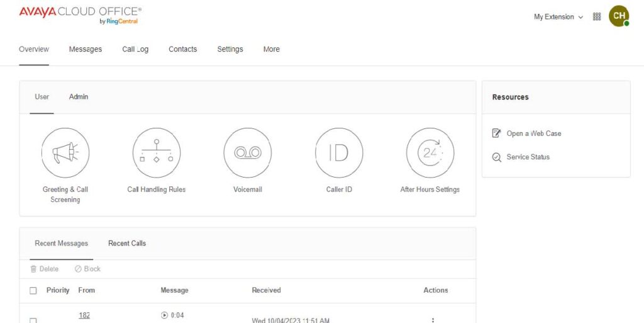644x323 pixels.
Task: Open the More menu in navigation
Action: coord(272,49)
